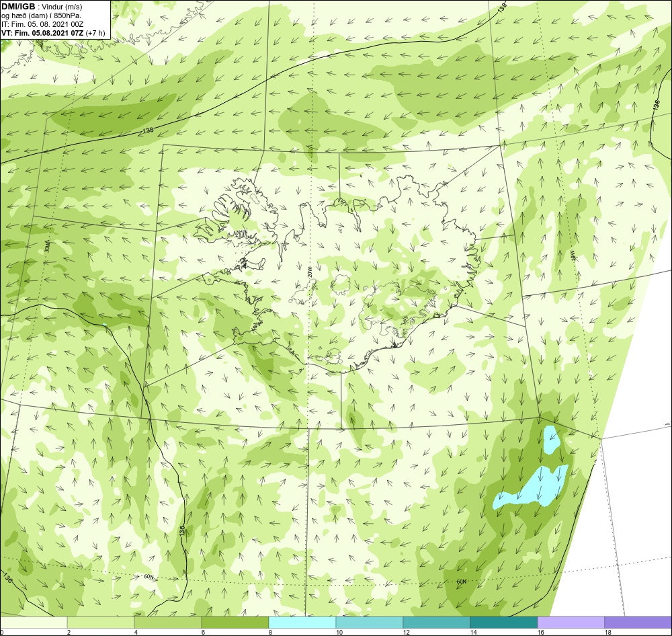Click the 0–2 m/s palest legend swatch
672x636 pixels.
pyautogui.click(x=34, y=623)
